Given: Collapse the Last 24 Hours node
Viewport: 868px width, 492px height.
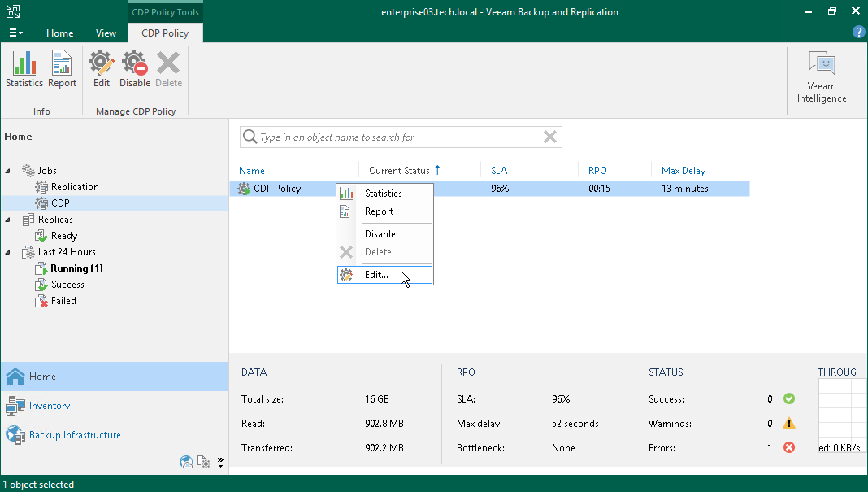Looking at the screenshot, I should (x=9, y=252).
